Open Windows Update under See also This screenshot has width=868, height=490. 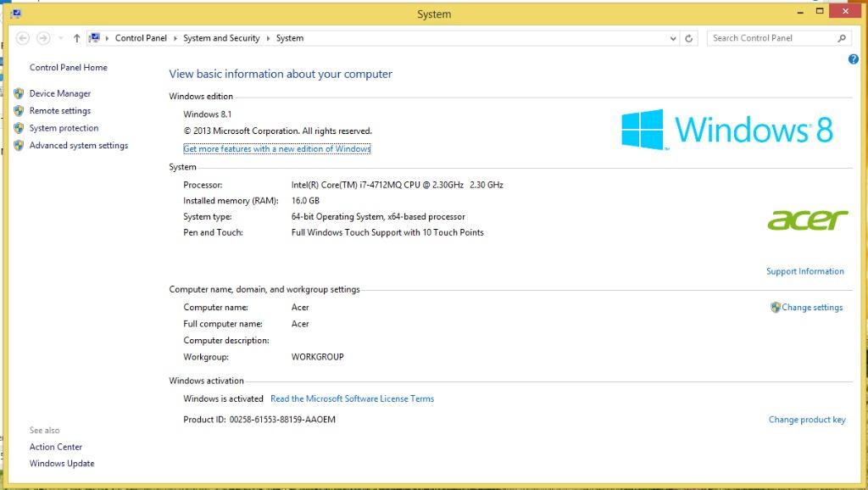[x=61, y=464]
